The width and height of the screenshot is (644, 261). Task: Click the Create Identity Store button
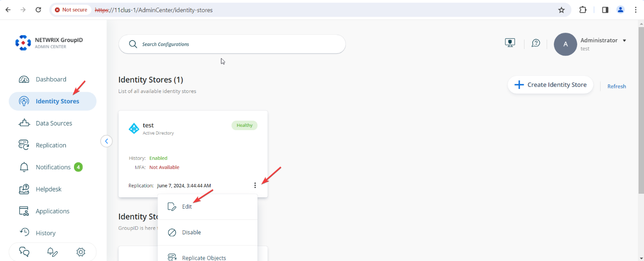click(550, 84)
